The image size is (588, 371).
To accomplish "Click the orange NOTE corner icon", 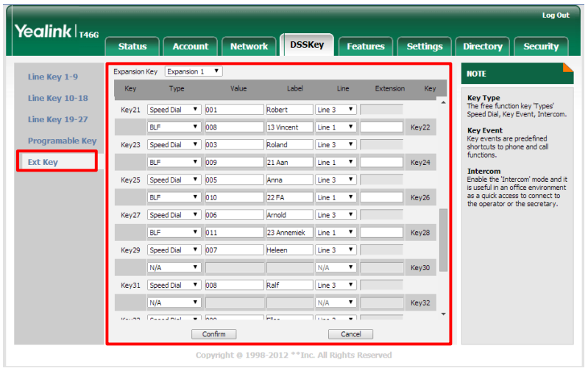I will pyautogui.click(x=567, y=68).
